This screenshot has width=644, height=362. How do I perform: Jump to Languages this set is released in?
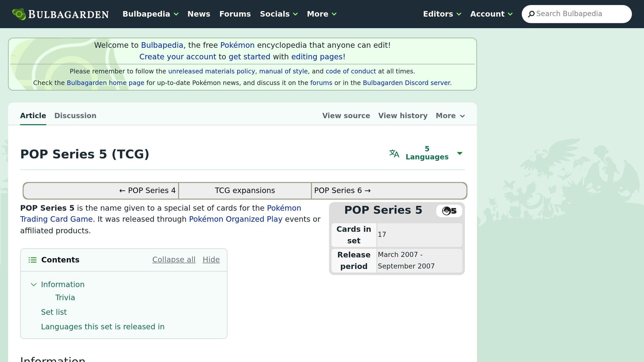point(103,327)
